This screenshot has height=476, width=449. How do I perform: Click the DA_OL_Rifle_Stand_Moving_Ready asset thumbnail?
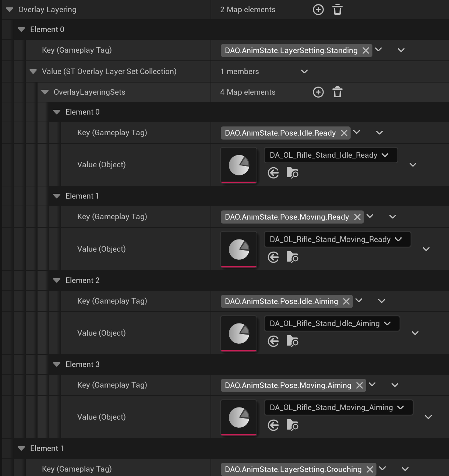pyautogui.click(x=238, y=249)
